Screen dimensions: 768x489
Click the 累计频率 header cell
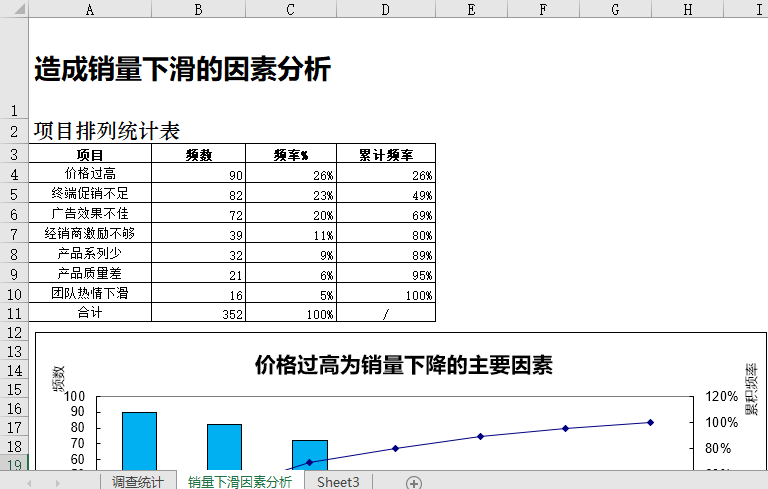coord(385,155)
